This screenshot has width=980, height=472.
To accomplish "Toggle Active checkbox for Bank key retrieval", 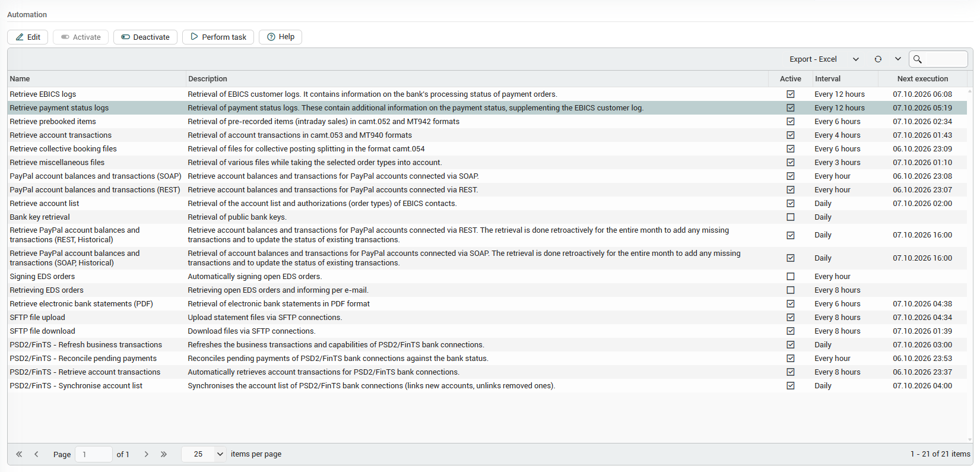I will 791,217.
